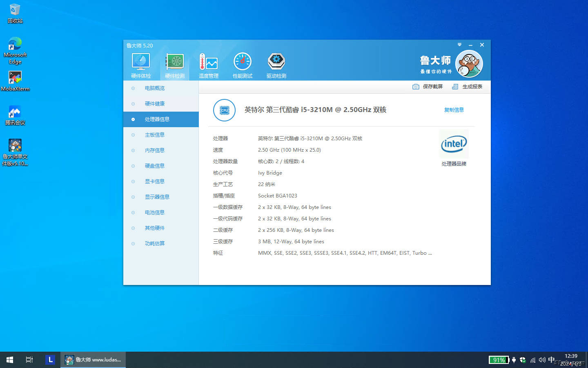
Task: Select 硬盘信息 in the sidebar
Action: [x=161, y=166]
